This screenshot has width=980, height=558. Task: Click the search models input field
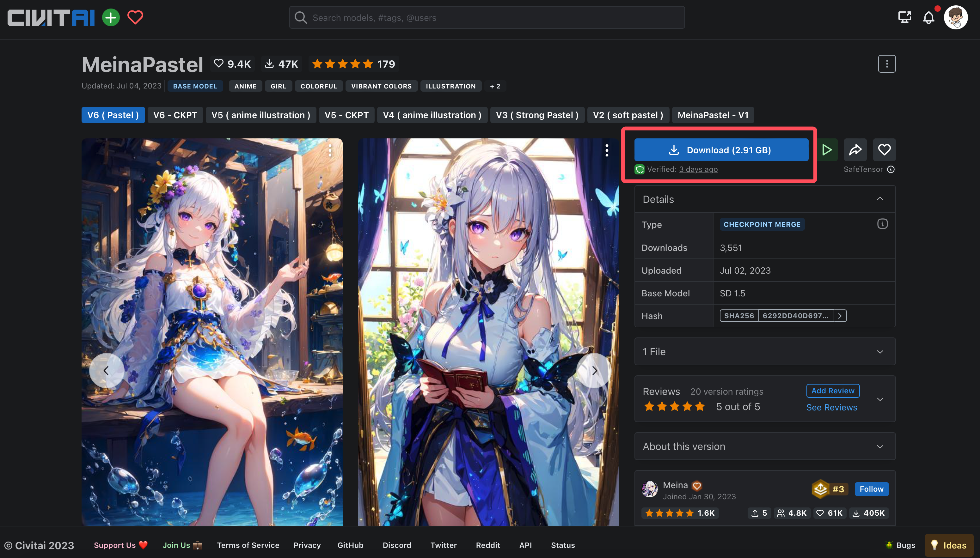[x=487, y=18]
